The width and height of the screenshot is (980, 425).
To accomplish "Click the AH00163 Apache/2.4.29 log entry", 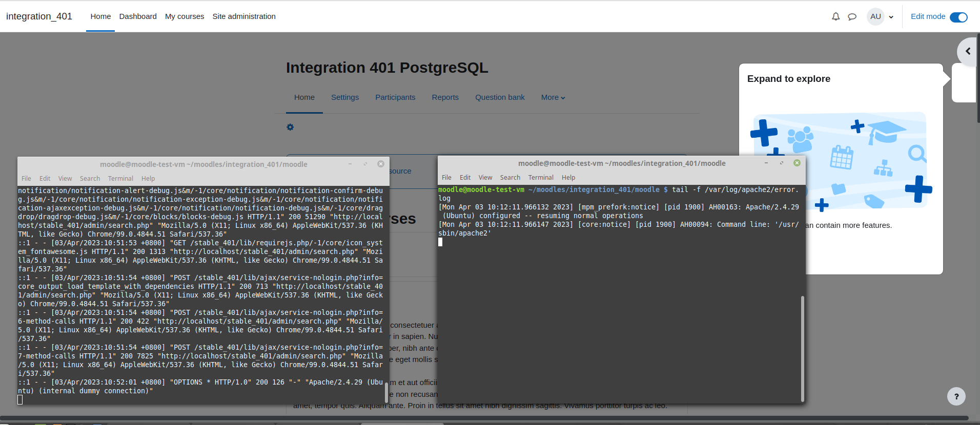I will 619,211.
